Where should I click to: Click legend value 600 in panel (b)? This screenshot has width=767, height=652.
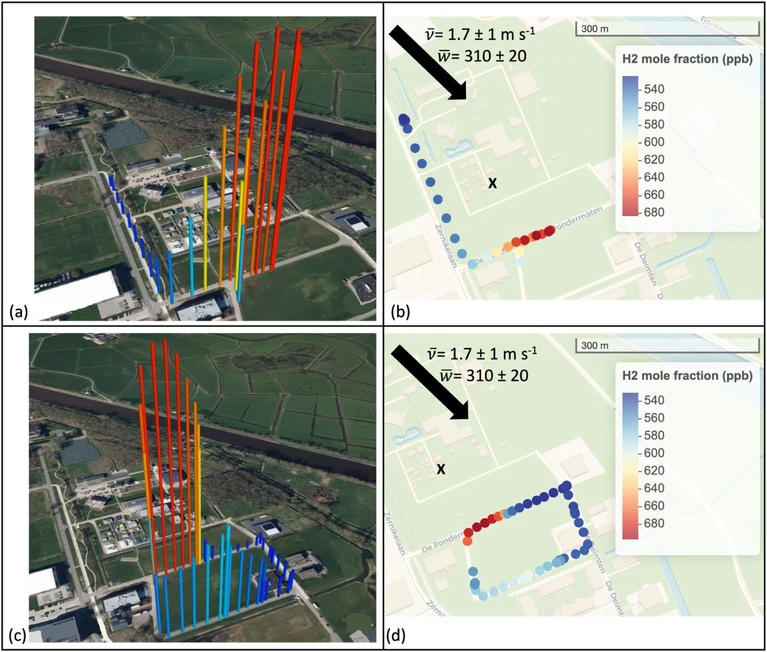coord(654,142)
